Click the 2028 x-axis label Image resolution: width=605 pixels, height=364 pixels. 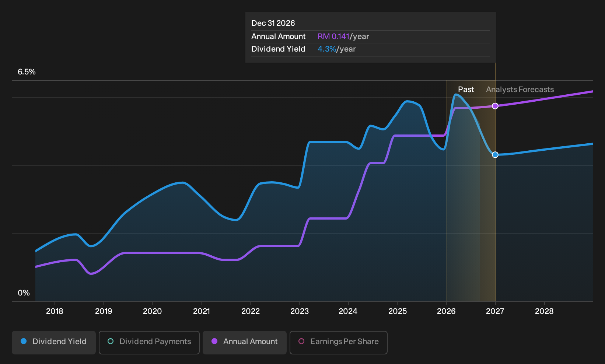point(544,311)
